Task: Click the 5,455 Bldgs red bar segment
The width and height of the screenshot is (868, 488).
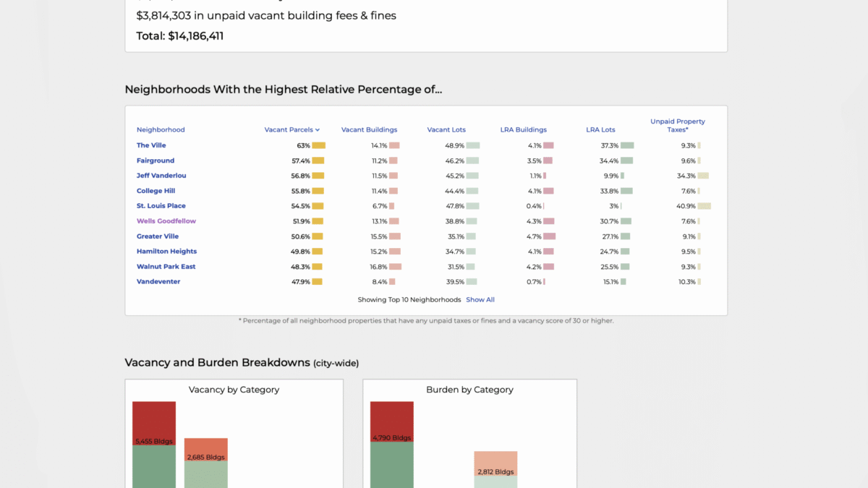Action: pyautogui.click(x=154, y=424)
